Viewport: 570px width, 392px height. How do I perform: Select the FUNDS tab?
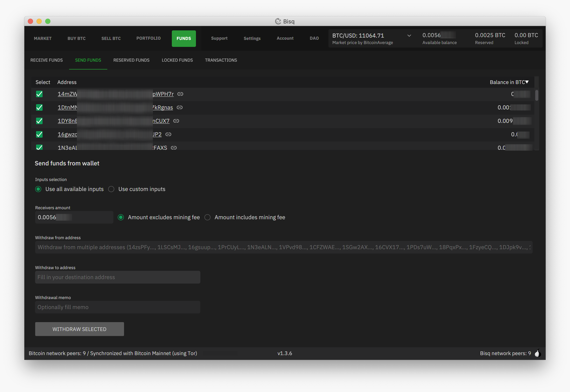click(x=184, y=39)
